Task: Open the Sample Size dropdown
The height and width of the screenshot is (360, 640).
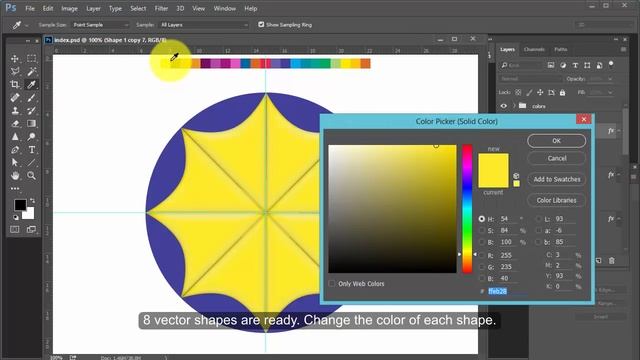Action: (101, 25)
